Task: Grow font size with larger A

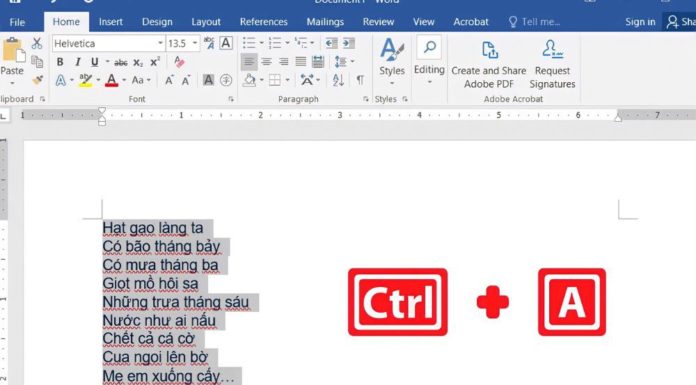Action: coord(169,80)
